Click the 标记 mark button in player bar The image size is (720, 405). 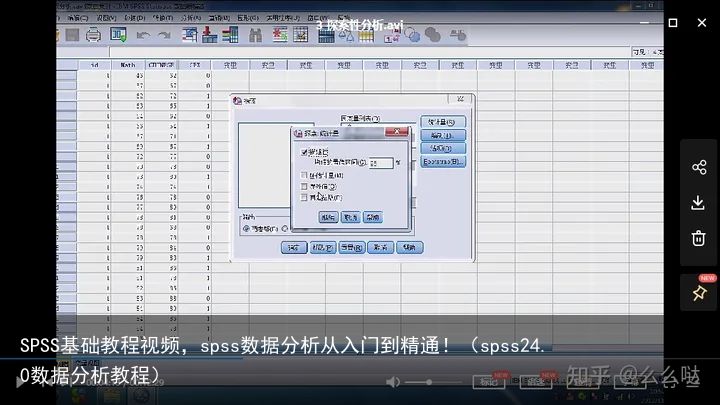point(489,382)
